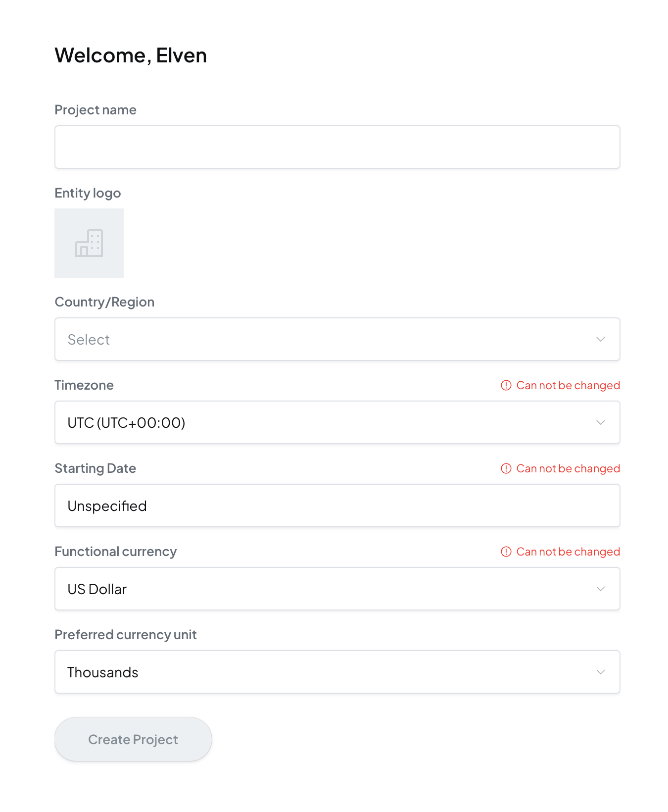The width and height of the screenshot is (668, 812).
Task: Click the Country/Region chevron arrow
Action: pos(600,340)
